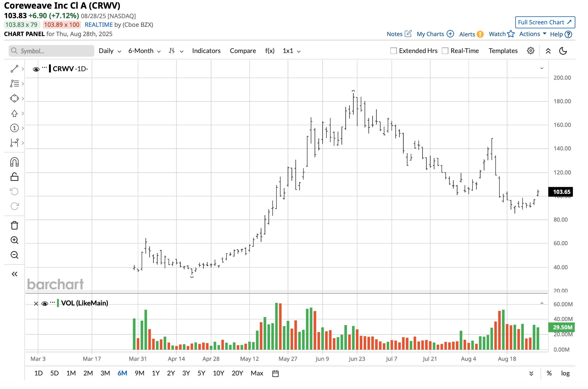Choose the arrow marker tool

14,113
